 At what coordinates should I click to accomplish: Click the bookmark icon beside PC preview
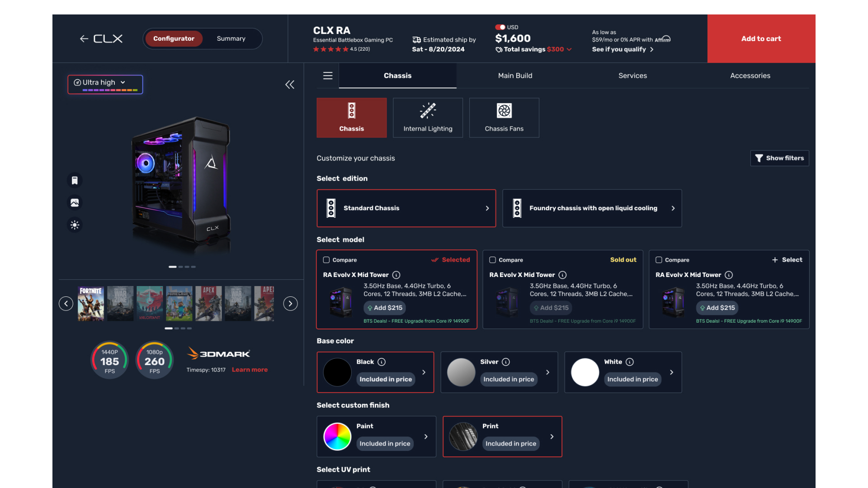coord(75,180)
